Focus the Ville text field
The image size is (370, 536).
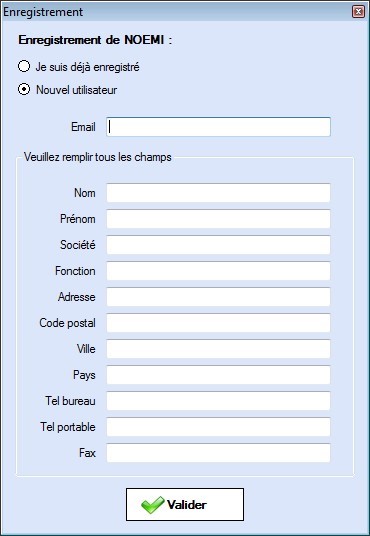click(218, 349)
